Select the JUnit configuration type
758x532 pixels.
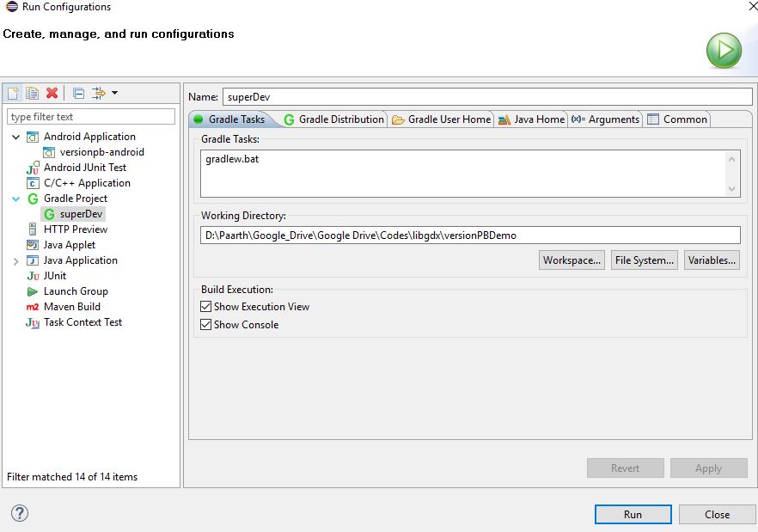click(61, 276)
